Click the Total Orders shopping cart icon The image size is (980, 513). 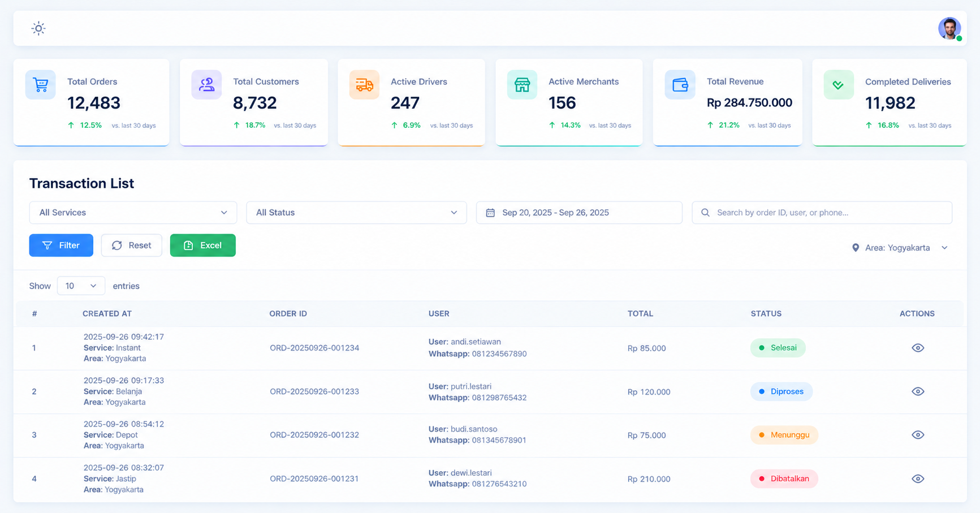[41, 85]
